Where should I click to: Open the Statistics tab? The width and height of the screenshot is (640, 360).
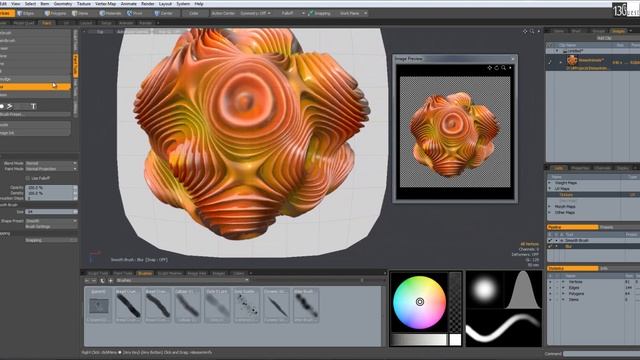572,268
